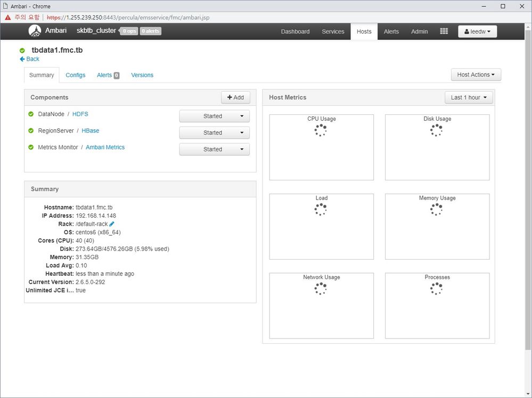Select the Hosts menu
Screen dimensions: 532x398
[x=364, y=31]
